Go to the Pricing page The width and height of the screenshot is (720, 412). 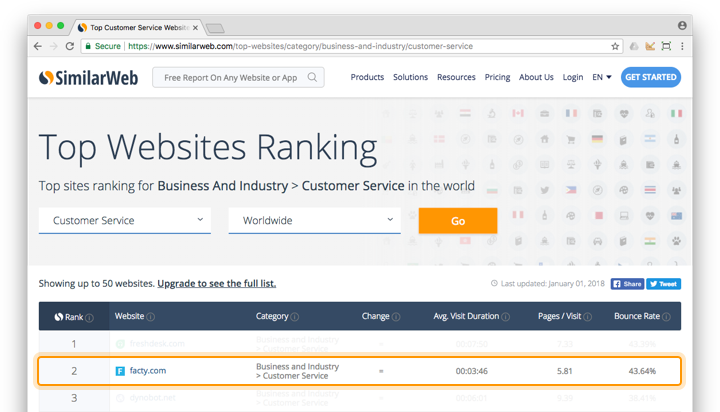point(497,77)
